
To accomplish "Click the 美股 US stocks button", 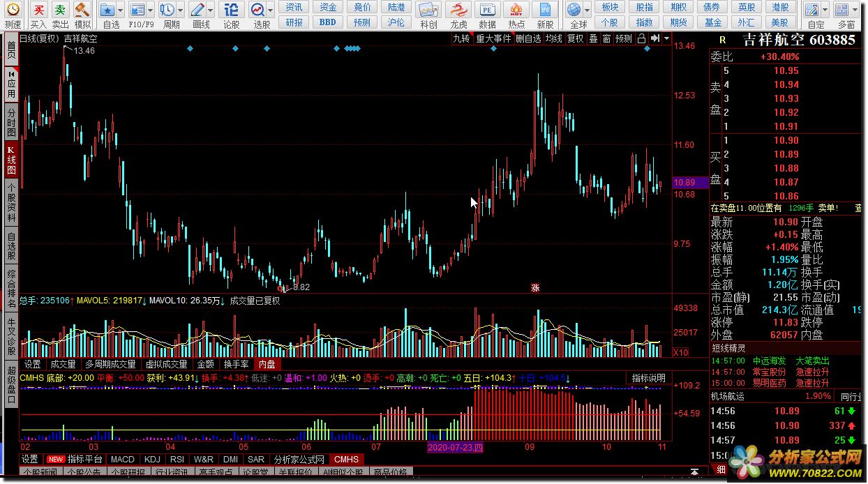I will click(781, 22).
